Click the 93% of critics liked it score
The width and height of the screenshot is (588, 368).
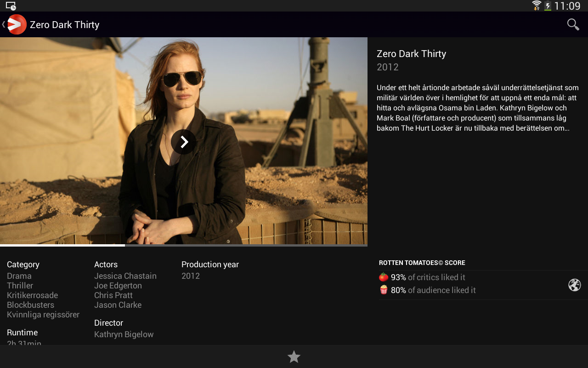click(428, 277)
